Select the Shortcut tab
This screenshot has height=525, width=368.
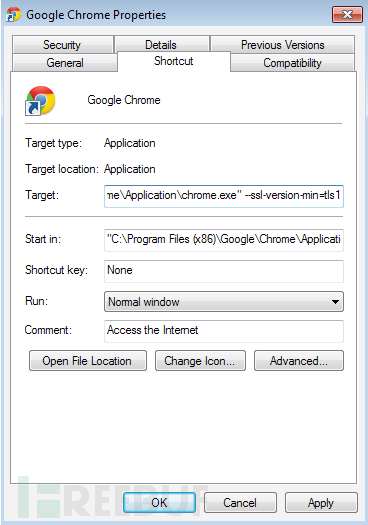pyautogui.click(x=174, y=61)
